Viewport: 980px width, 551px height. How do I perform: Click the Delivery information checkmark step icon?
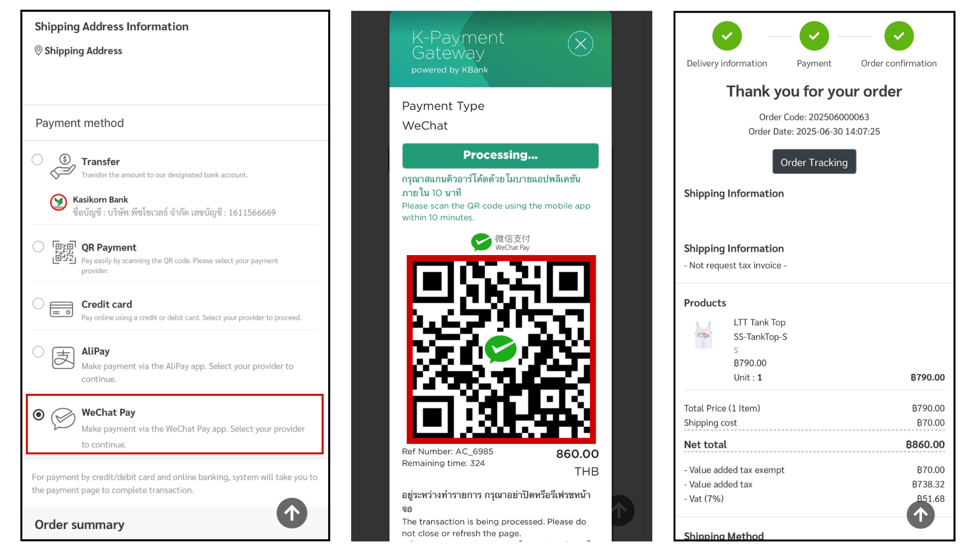(x=727, y=36)
